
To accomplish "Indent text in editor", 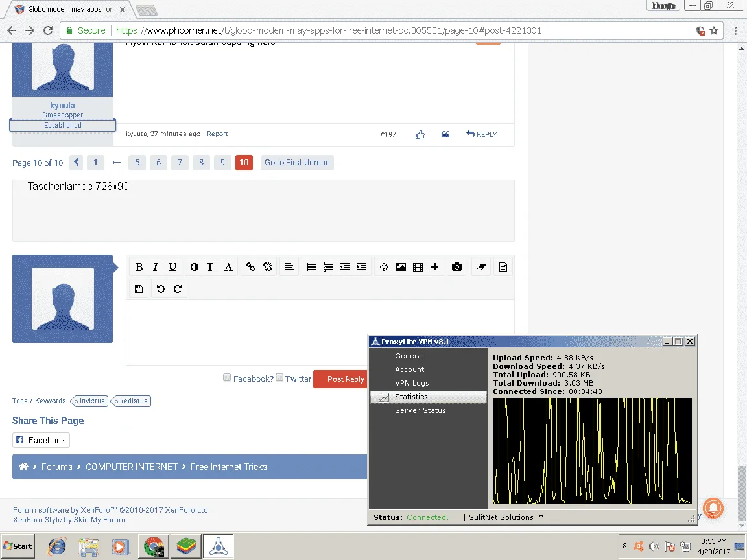I will click(x=362, y=267).
